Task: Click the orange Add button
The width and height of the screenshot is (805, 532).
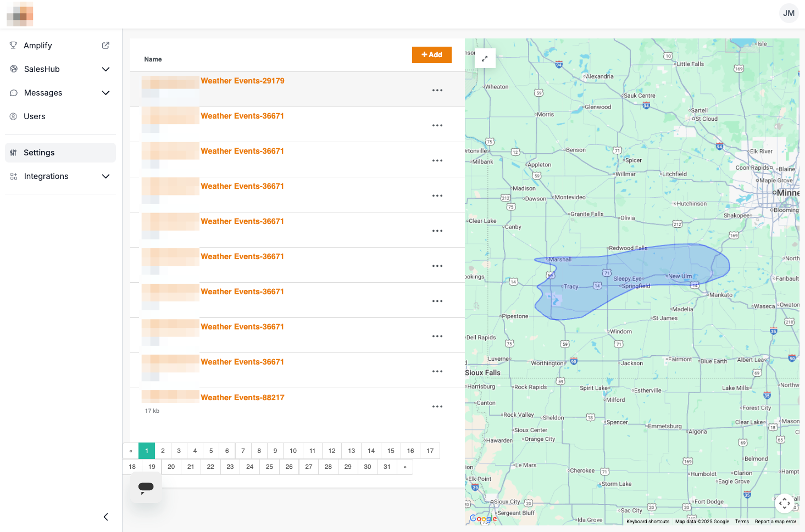Action: [x=431, y=55]
